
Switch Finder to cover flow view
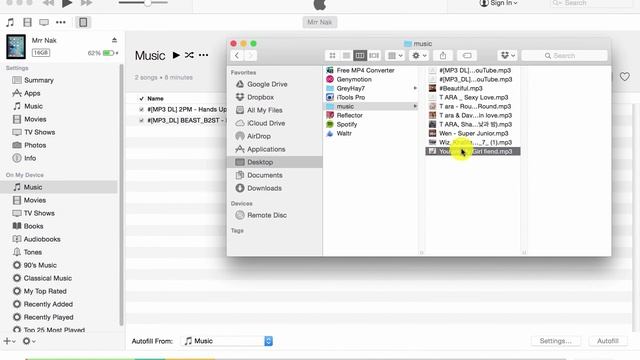(x=373, y=56)
